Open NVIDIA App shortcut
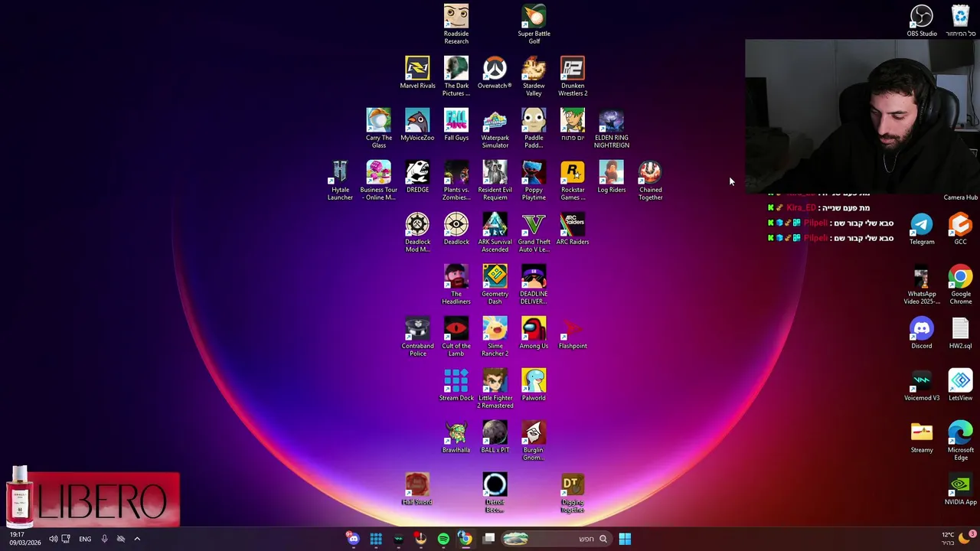The image size is (980, 551). pyautogui.click(x=960, y=489)
